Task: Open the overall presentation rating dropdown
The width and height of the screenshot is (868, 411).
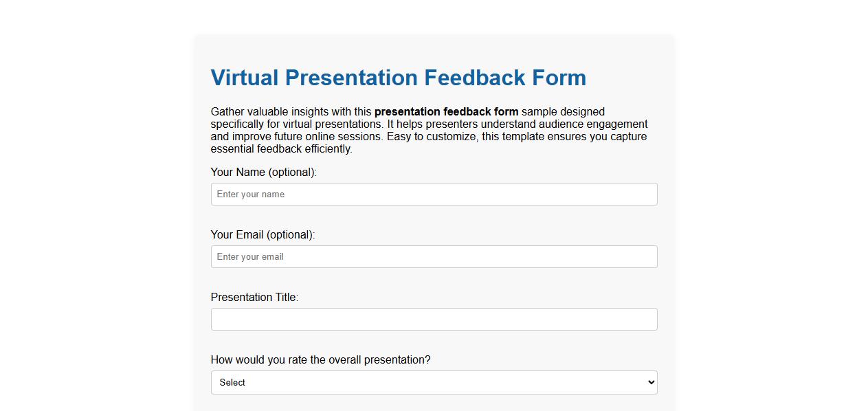Action: [x=434, y=382]
